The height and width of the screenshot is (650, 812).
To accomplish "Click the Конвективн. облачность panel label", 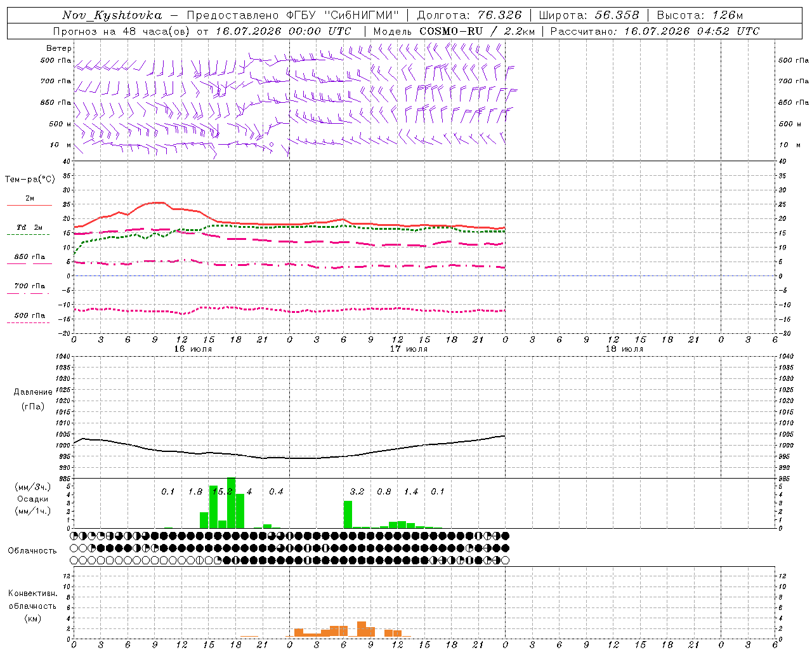I will pyautogui.click(x=32, y=606).
